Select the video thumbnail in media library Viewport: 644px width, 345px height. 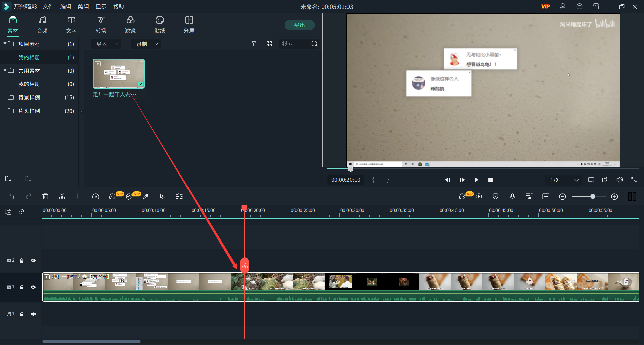coord(119,74)
